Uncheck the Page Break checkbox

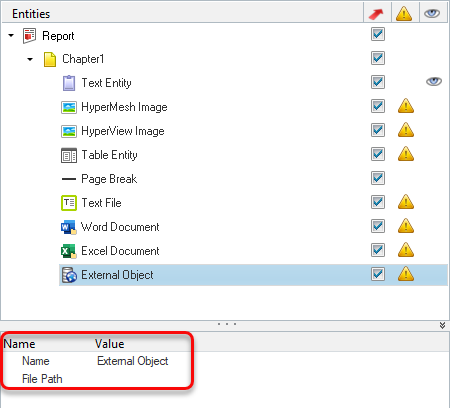(378, 178)
